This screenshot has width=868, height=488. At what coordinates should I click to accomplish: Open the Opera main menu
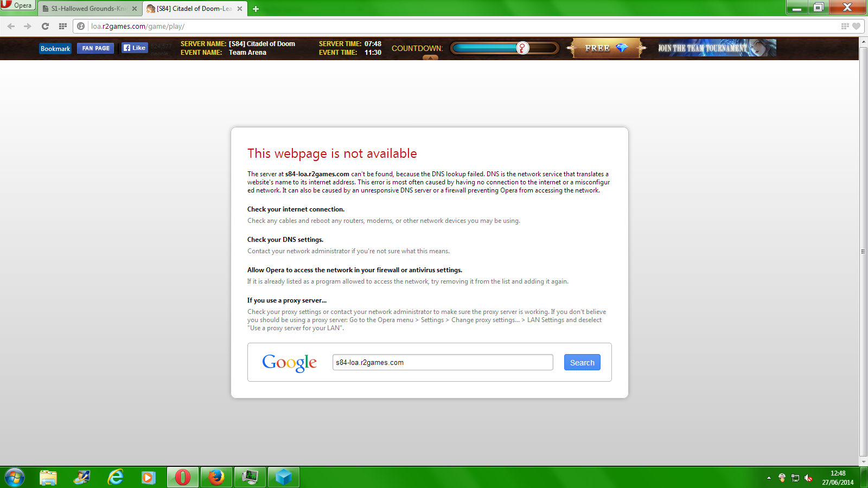pos(17,5)
